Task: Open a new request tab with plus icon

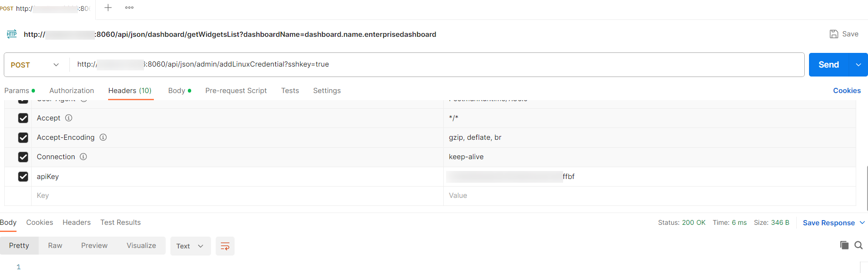Action: pos(108,8)
